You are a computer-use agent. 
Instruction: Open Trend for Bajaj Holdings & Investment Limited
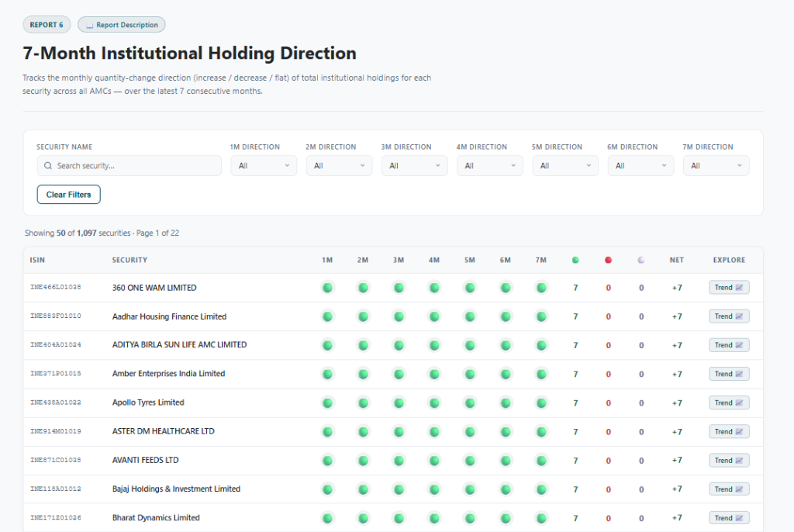tap(729, 489)
